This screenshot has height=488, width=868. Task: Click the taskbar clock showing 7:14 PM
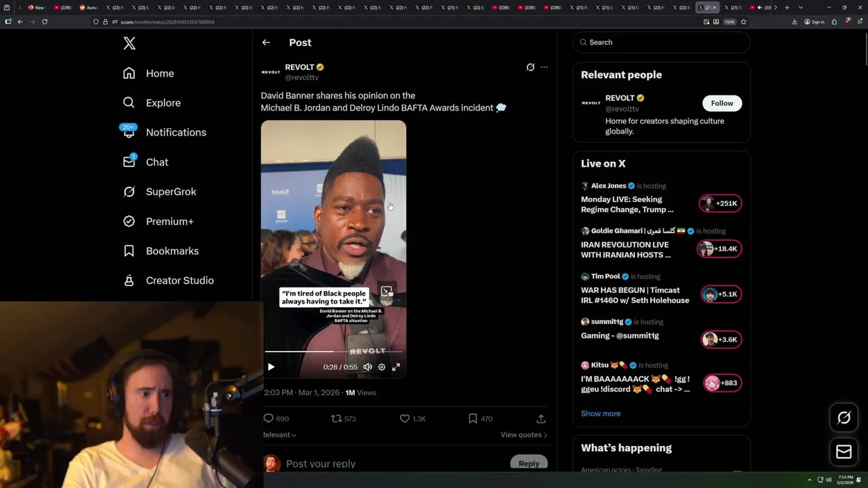tap(846, 480)
